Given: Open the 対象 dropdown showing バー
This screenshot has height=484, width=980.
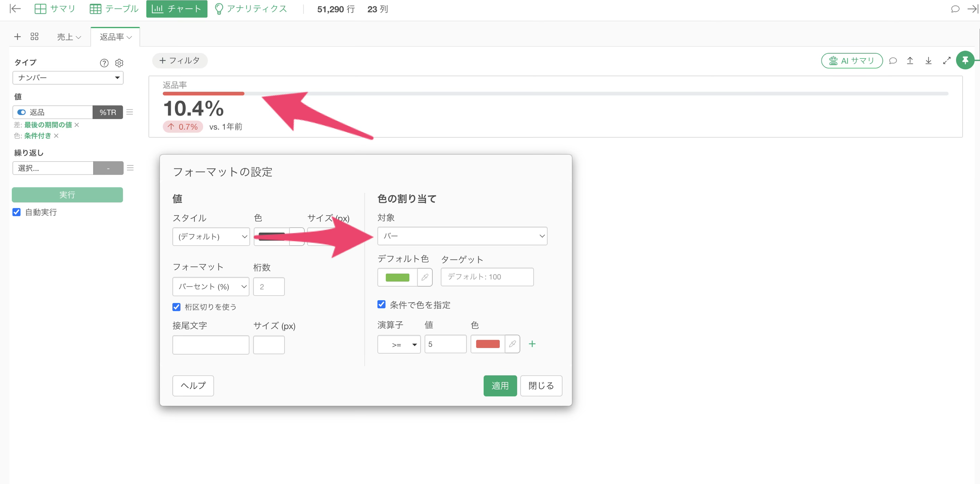Looking at the screenshot, I should (x=462, y=236).
